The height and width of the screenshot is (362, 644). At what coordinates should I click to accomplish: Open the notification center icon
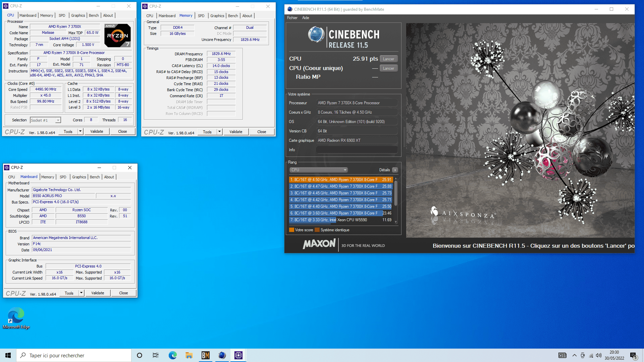pos(633,356)
